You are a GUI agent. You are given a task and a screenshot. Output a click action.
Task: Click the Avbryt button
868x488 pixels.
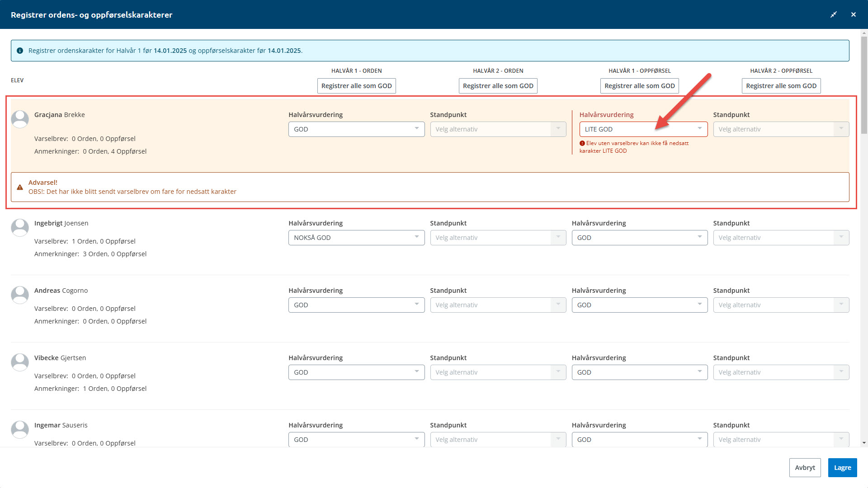805,468
